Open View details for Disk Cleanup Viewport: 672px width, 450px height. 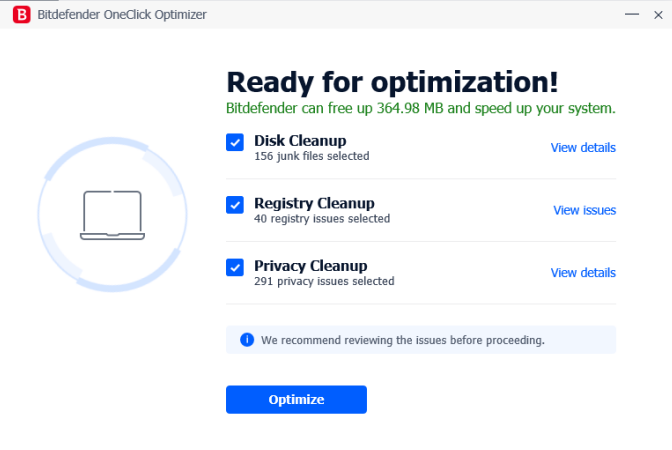583,147
